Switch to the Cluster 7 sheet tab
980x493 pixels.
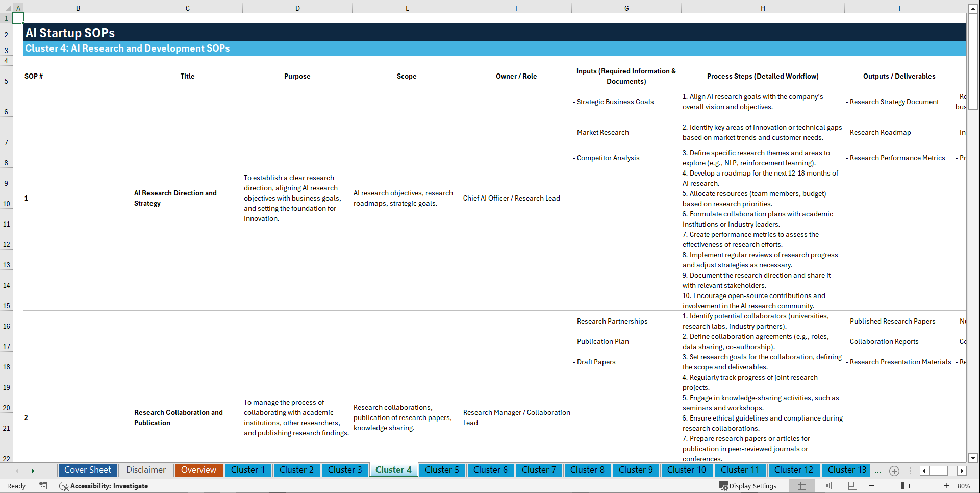539,470
